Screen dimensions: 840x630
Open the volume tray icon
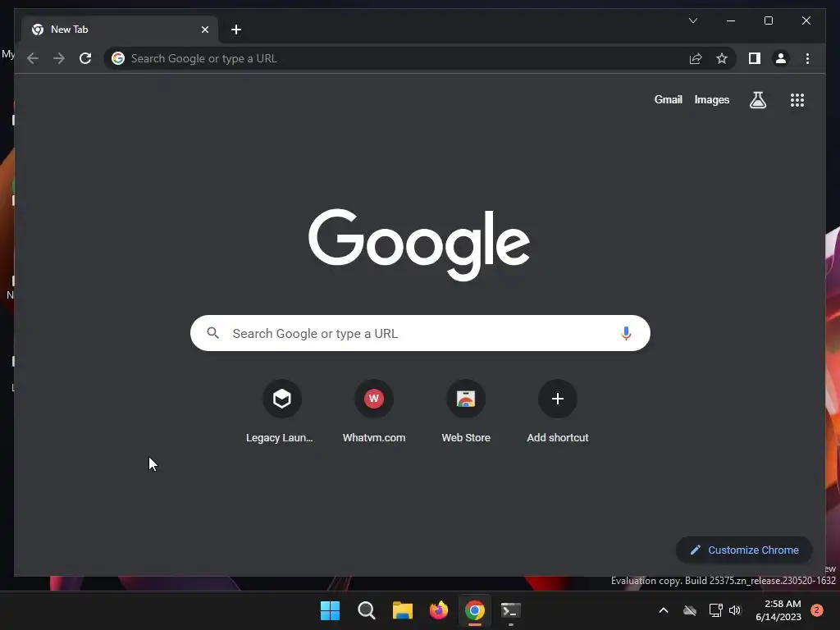click(735, 610)
